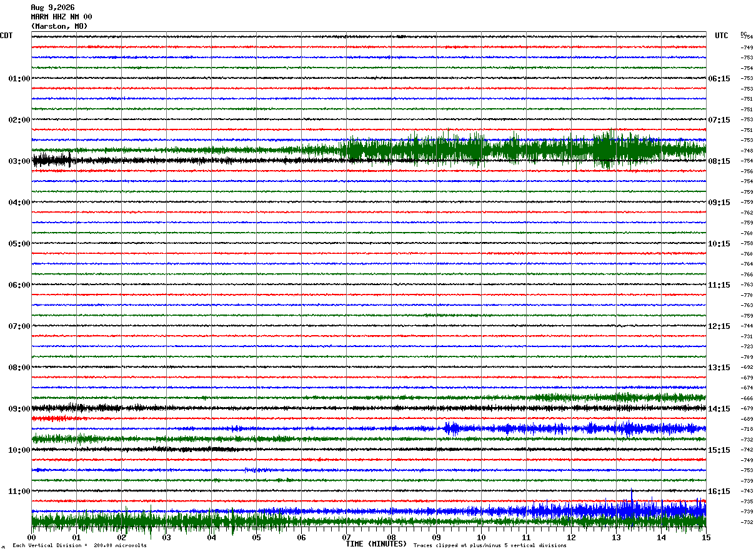Click the (Marston, MO) location text

(x=59, y=26)
